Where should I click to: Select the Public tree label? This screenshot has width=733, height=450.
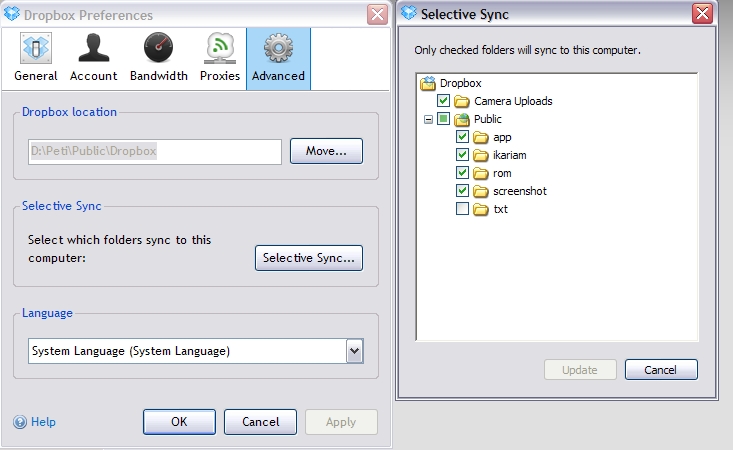[488, 119]
